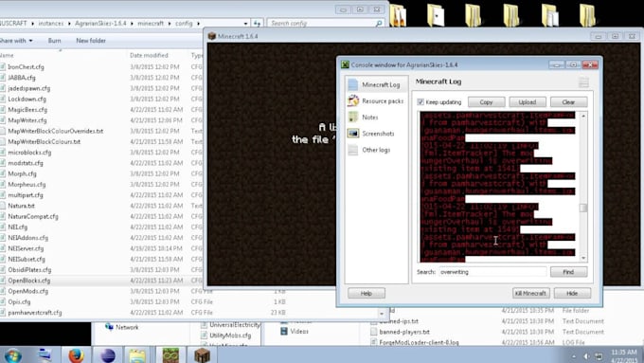This screenshot has height=363, width=644.
Task: Click the console window creeper title icon
Action: (x=345, y=64)
